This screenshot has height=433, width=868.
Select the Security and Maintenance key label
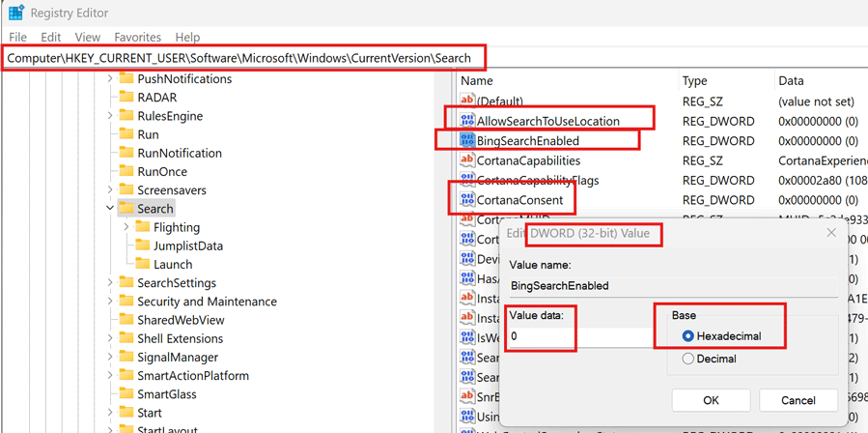207,302
